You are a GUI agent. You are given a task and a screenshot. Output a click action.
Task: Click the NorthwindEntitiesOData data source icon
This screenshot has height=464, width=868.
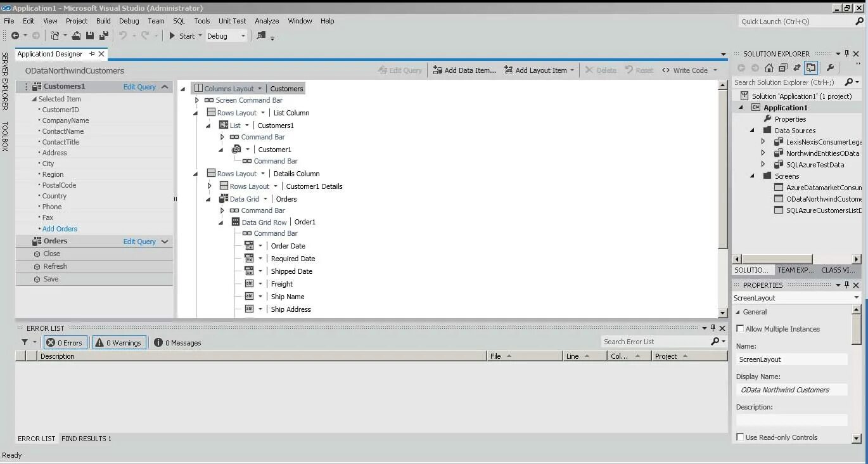pyautogui.click(x=779, y=153)
